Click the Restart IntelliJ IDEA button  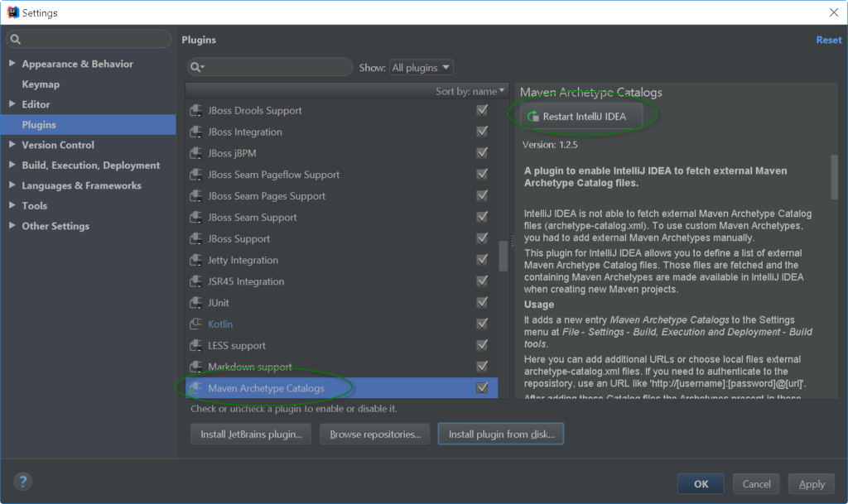pos(581,116)
